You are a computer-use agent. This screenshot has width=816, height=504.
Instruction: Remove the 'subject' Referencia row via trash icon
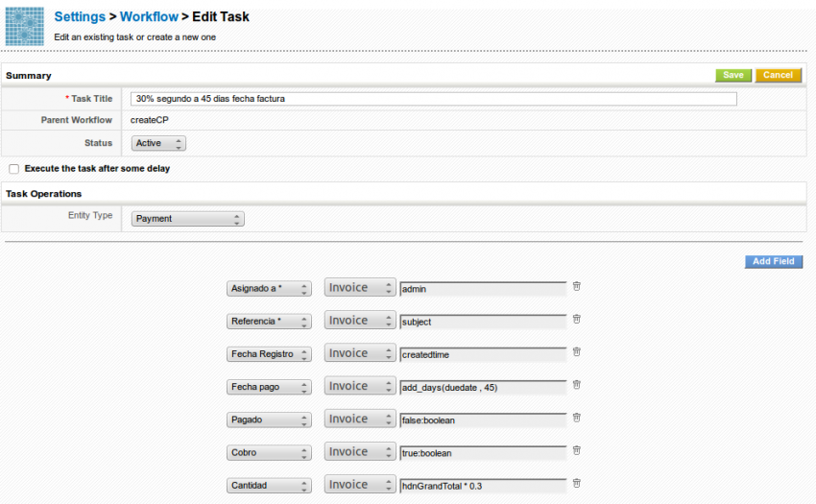pyautogui.click(x=577, y=319)
